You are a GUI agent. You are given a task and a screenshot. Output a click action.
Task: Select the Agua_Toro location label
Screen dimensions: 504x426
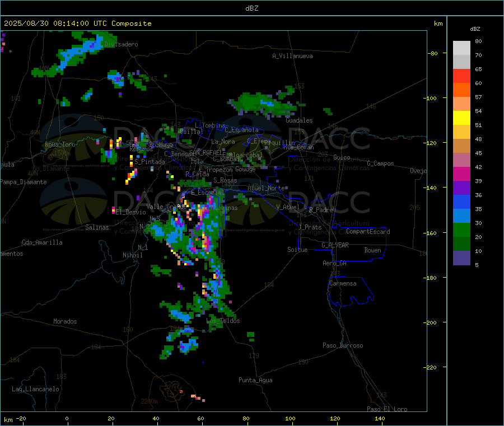click(60, 144)
